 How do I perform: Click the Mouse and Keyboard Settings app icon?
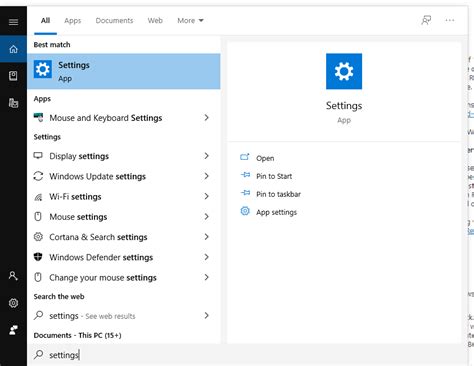click(x=38, y=117)
